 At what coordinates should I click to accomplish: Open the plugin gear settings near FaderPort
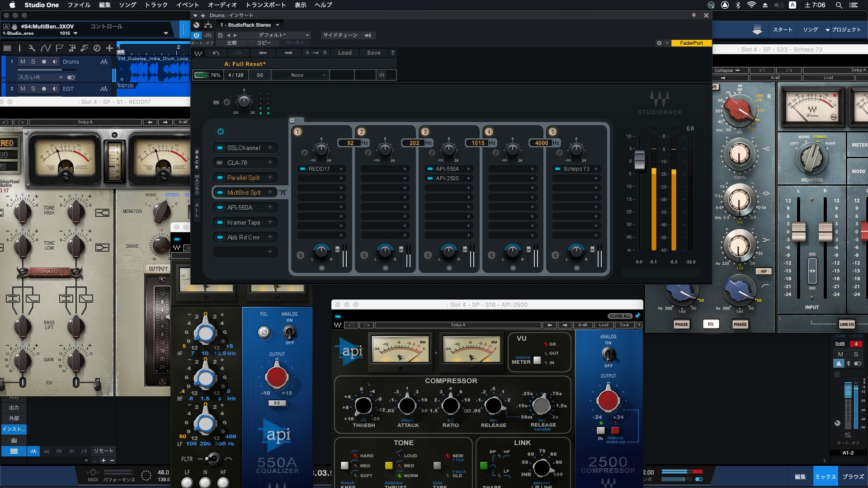click(659, 43)
